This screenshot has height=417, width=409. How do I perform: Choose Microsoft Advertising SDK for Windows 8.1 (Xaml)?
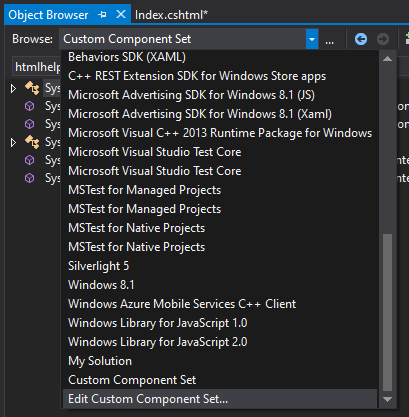tap(220, 114)
